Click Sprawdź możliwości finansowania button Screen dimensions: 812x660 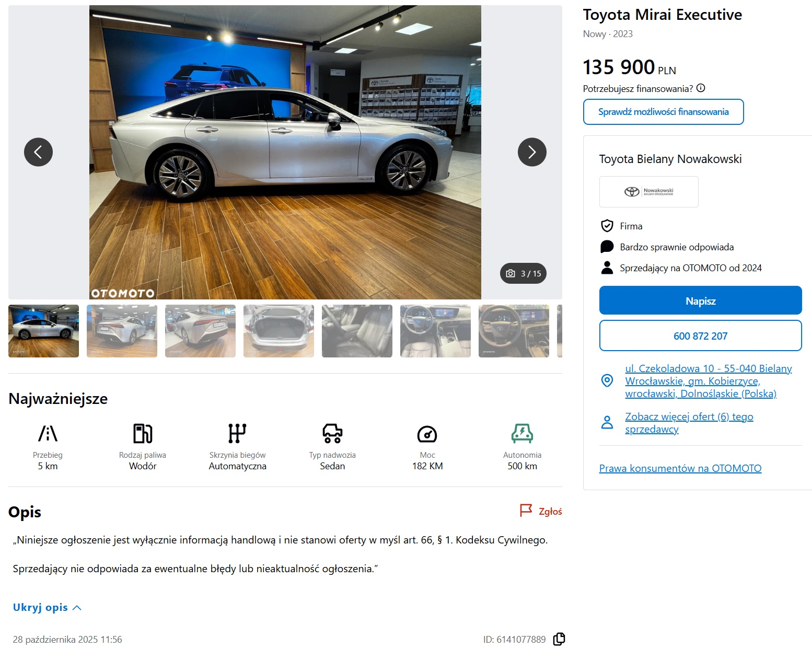point(663,112)
